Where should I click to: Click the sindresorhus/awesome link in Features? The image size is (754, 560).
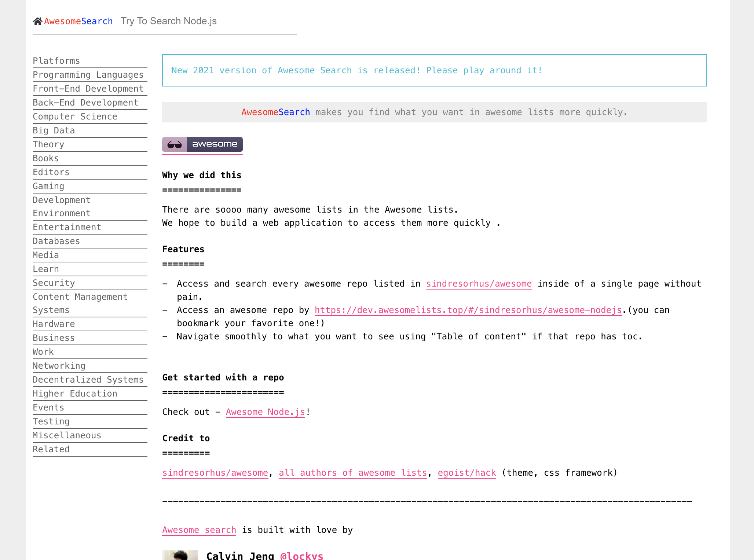click(x=479, y=284)
